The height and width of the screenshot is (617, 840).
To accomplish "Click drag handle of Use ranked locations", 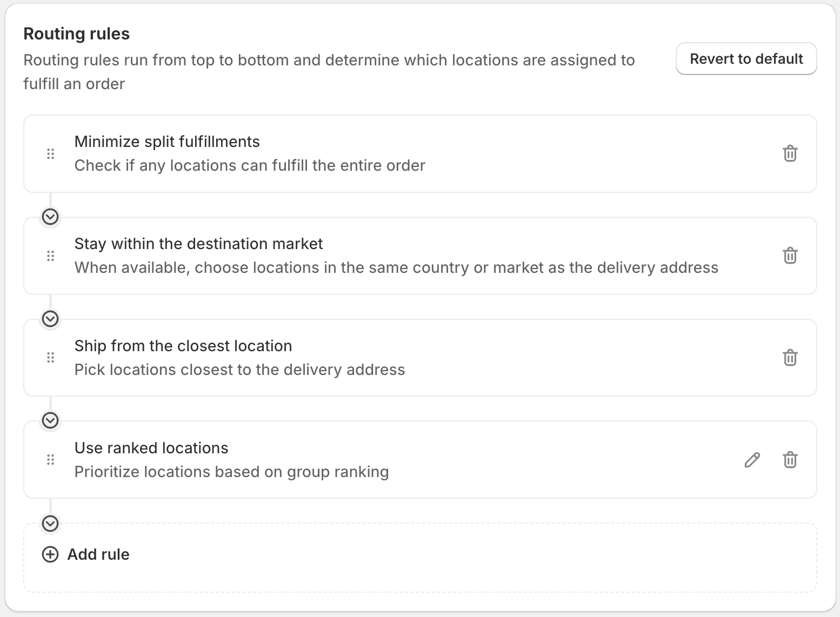I will click(x=51, y=460).
